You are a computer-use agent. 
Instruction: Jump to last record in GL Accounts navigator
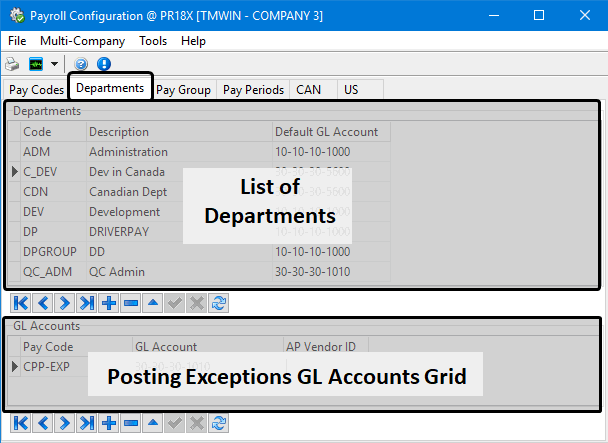click(87, 423)
